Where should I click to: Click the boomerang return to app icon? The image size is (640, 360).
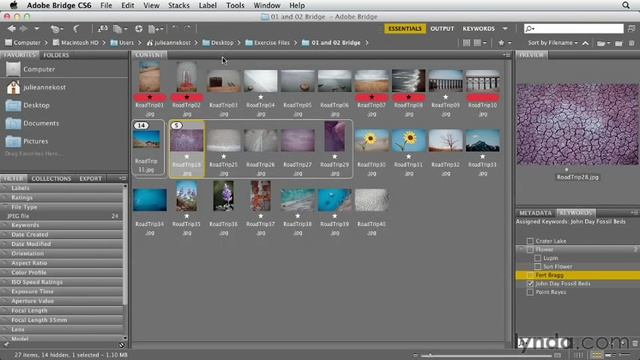coord(76,29)
